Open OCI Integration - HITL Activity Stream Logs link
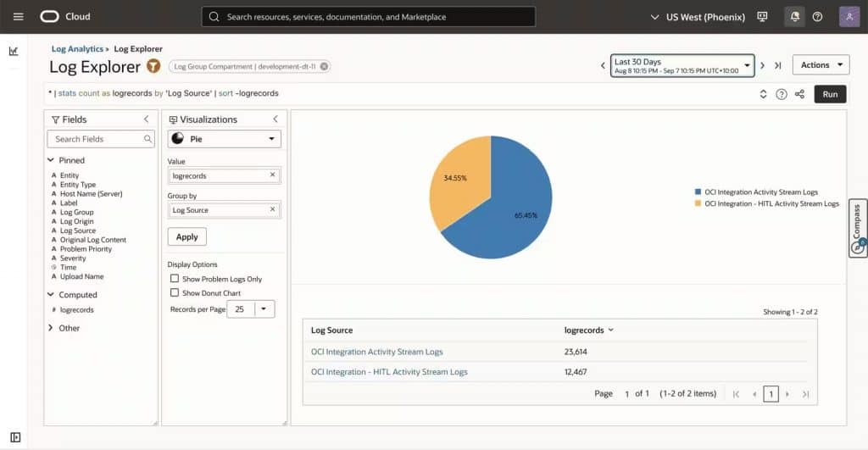This screenshot has height=450, width=868. click(389, 372)
